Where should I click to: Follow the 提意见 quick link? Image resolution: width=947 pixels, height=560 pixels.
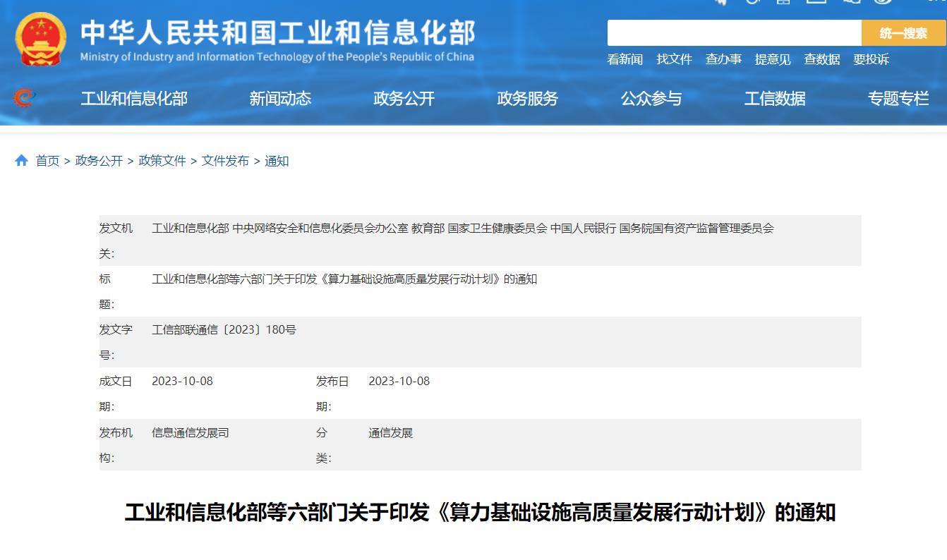tap(773, 60)
